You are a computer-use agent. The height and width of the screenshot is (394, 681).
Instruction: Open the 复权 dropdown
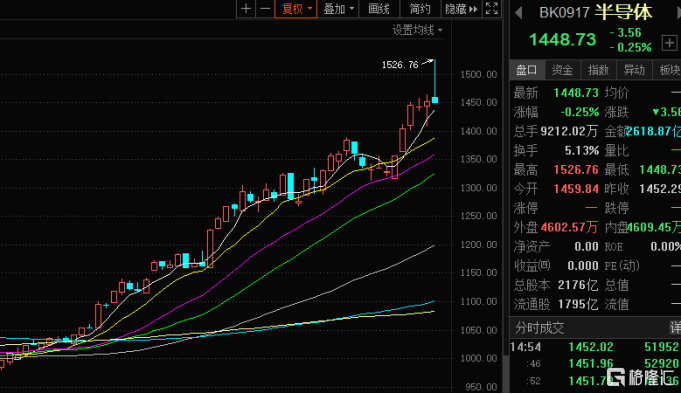(296, 9)
